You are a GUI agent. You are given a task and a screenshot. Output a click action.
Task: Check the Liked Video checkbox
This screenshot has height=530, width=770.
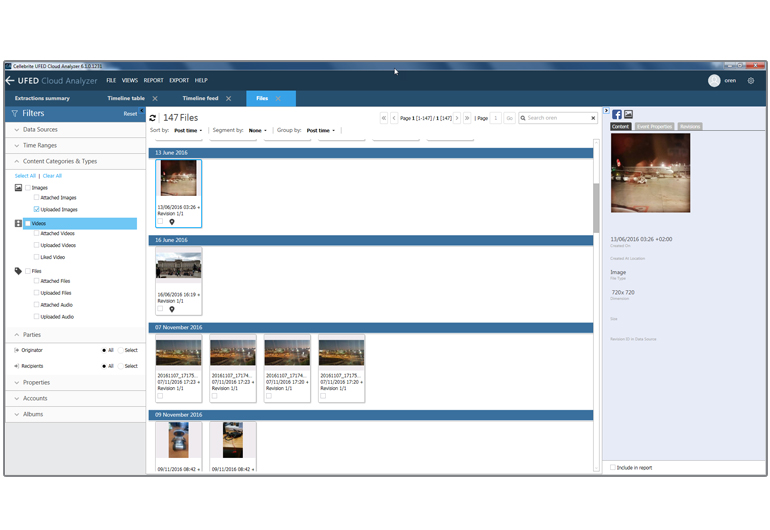point(37,257)
